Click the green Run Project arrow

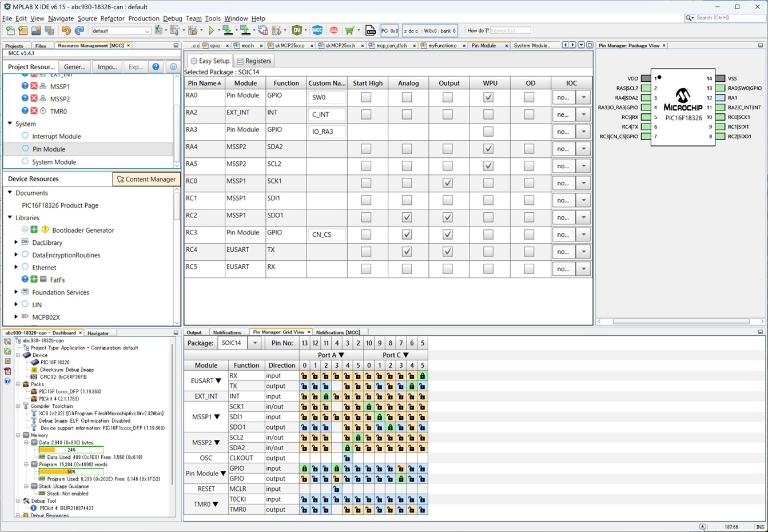(x=211, y=30)
